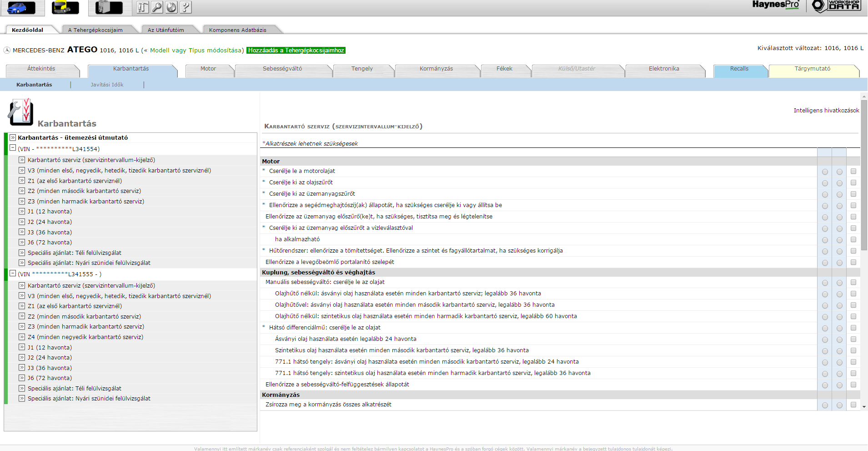Select first radio button for Cserélje ki az olajszűrőt
Screen dimensions: 868x451
click(x=825, y=183)
